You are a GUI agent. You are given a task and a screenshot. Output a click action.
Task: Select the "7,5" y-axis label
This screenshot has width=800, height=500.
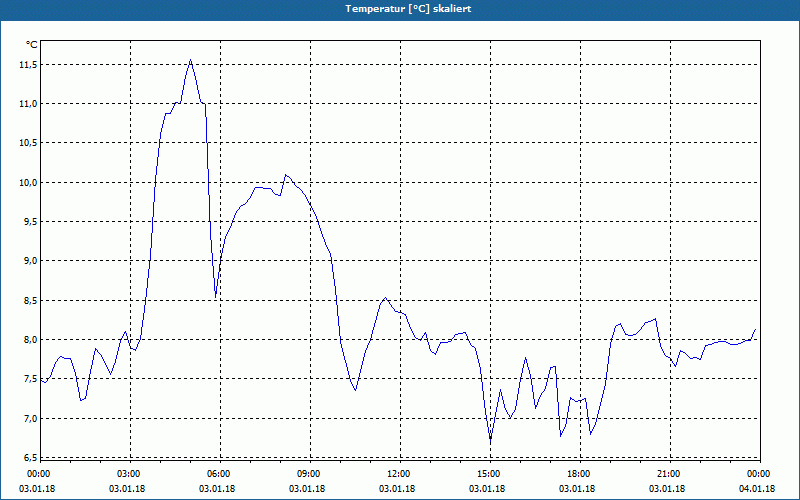tap(31, 380)
